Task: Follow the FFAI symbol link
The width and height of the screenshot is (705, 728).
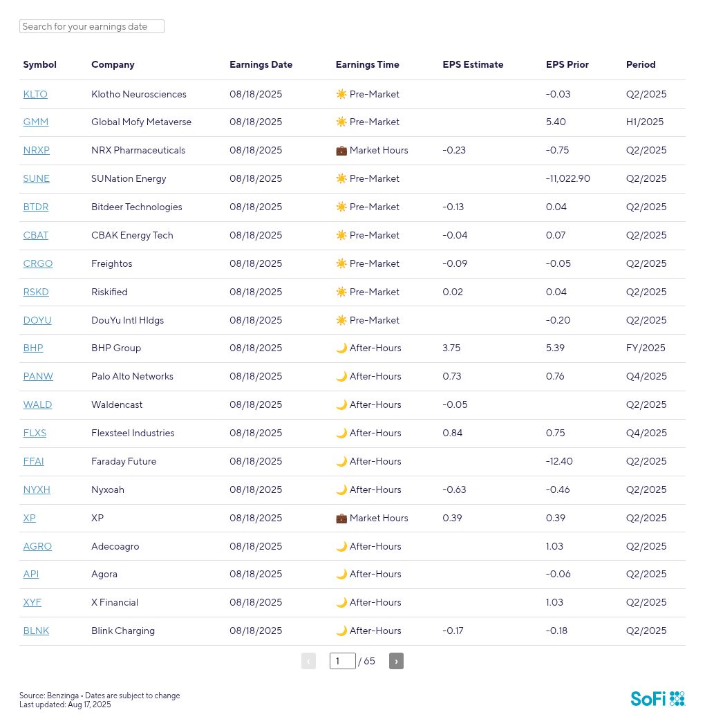Action: pyautogui.click(x=33, y=462)
